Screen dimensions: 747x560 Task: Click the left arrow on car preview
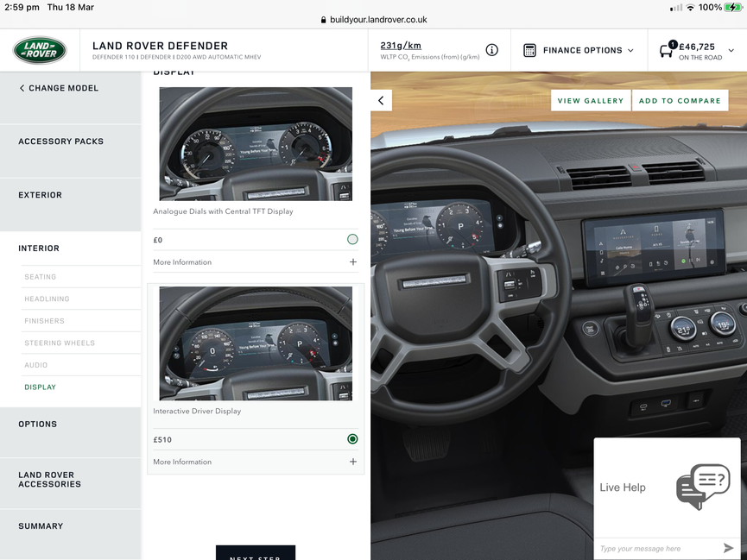coord(381,100)
